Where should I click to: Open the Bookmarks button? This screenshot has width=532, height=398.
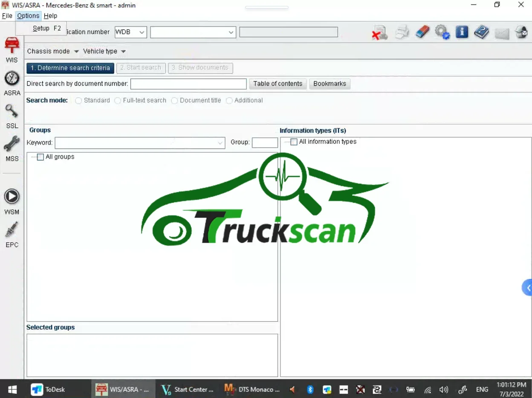[x=330, y=84]
